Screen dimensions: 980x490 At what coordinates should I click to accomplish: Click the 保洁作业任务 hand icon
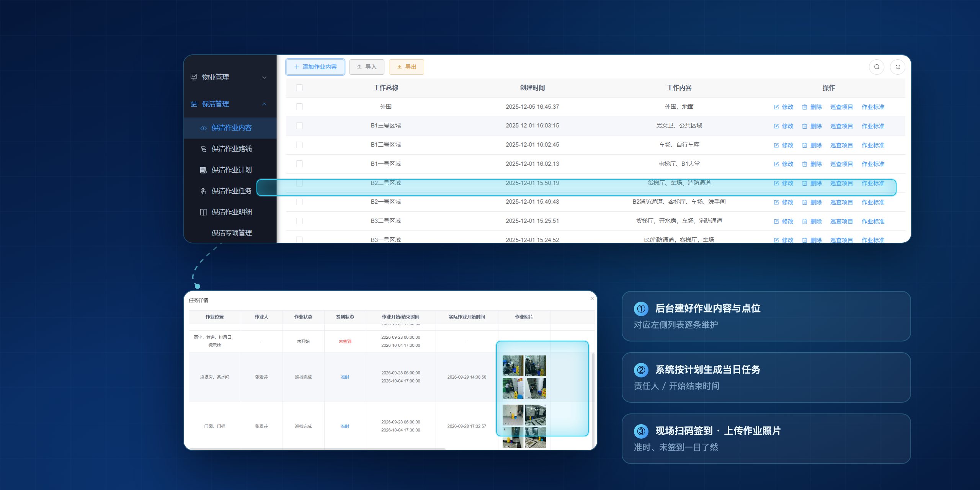point(203,191)
